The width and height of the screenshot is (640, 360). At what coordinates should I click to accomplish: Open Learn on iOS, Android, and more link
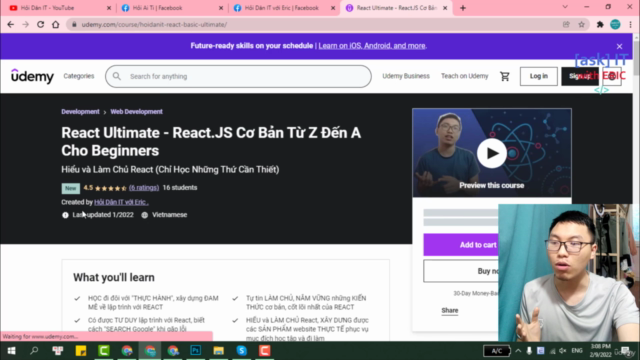(x=372, y=46)
